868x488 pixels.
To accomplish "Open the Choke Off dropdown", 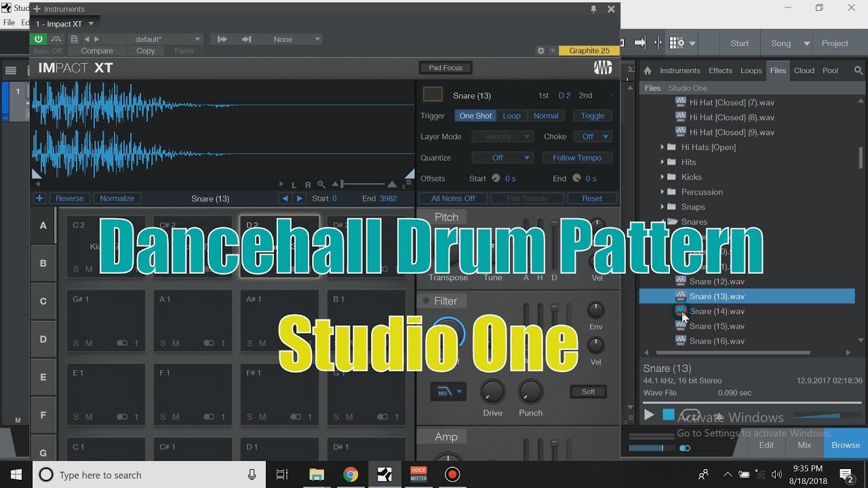I will pyautogui.click(x=593, y=137).
